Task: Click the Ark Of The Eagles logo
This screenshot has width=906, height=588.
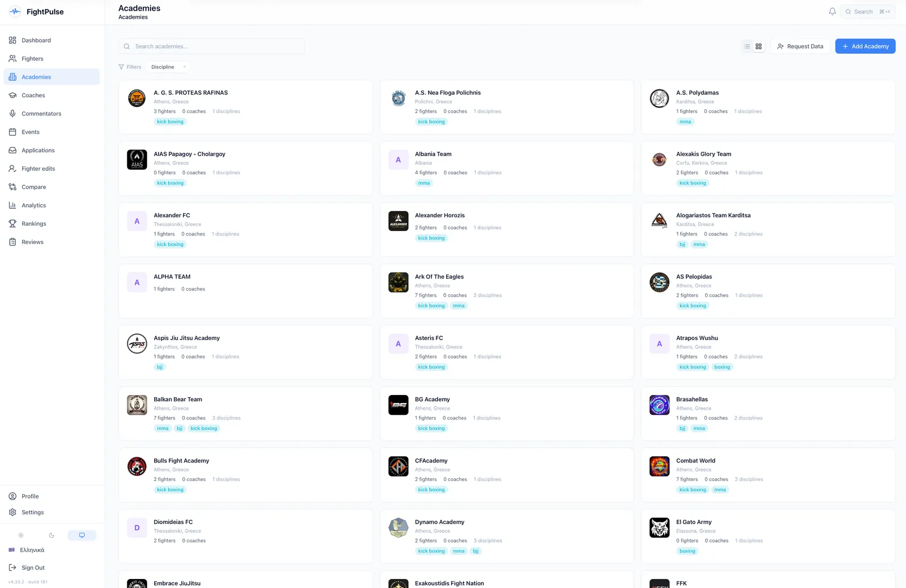Action: coord(399,282)
